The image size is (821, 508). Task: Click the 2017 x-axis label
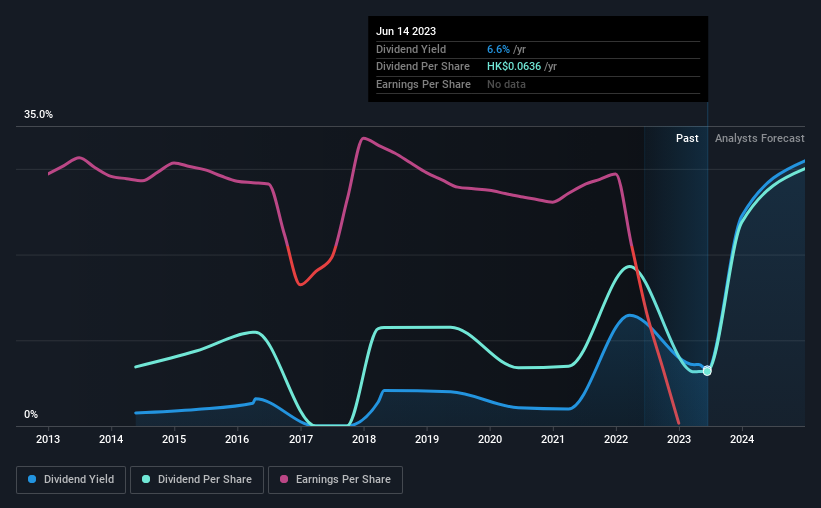pyautogui.click(x=301, y=439)
